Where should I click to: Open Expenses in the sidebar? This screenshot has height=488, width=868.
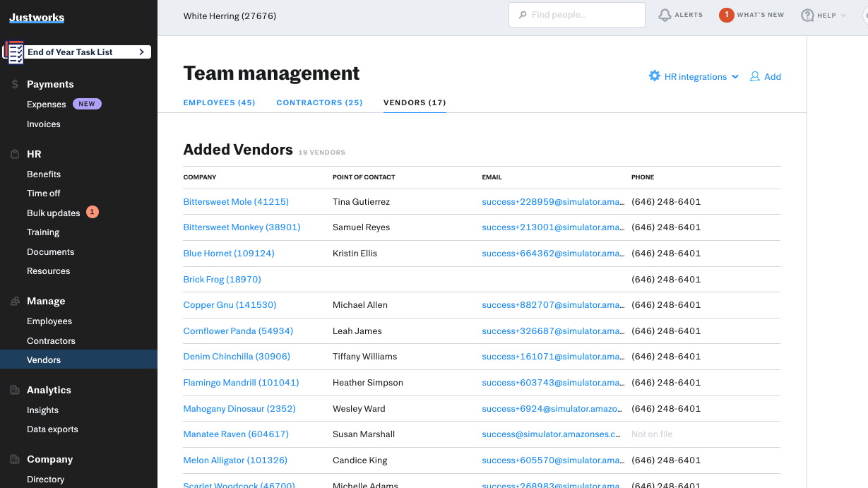tap(47, 104)
